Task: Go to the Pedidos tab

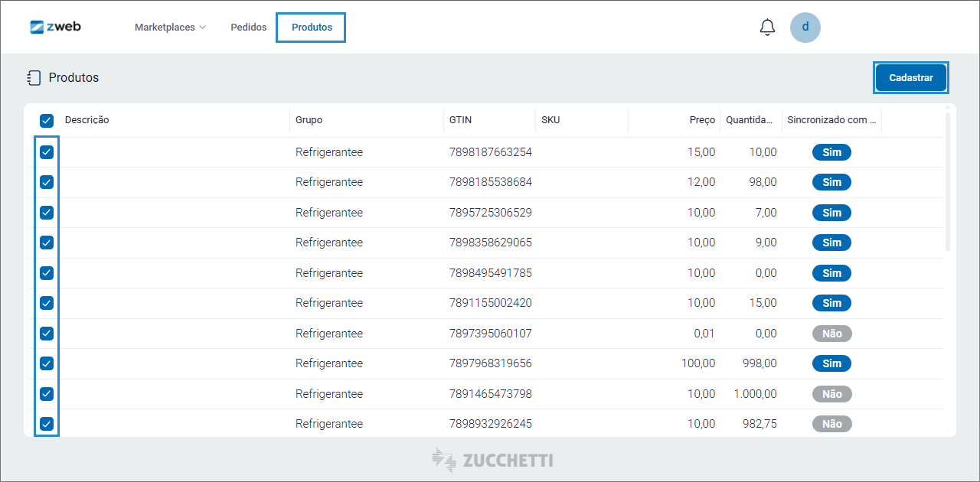Action: (249, 28)
